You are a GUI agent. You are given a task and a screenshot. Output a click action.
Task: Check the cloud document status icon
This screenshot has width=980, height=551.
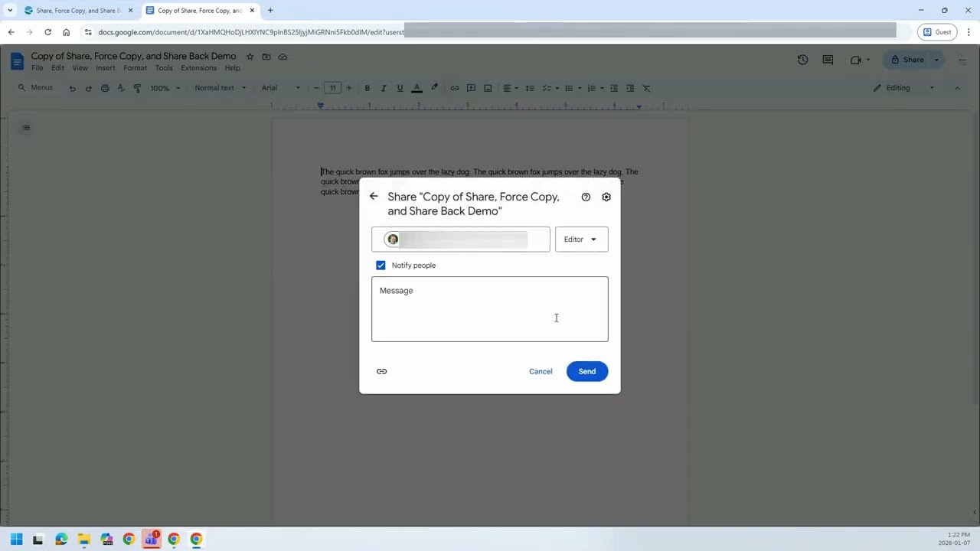pyautogui.click(x=283, y=57)
